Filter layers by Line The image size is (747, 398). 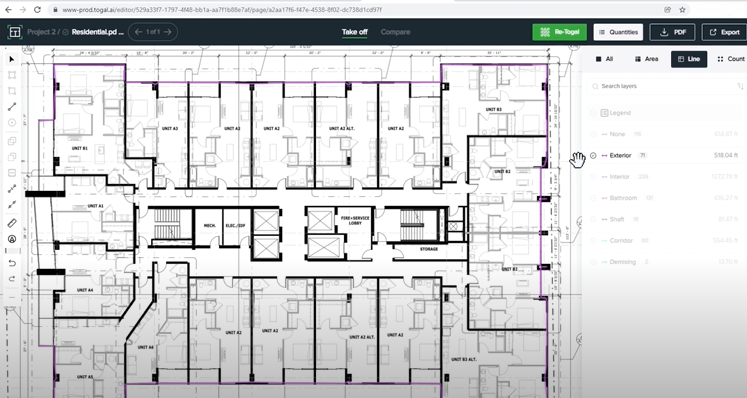click(x=689, y=59)
